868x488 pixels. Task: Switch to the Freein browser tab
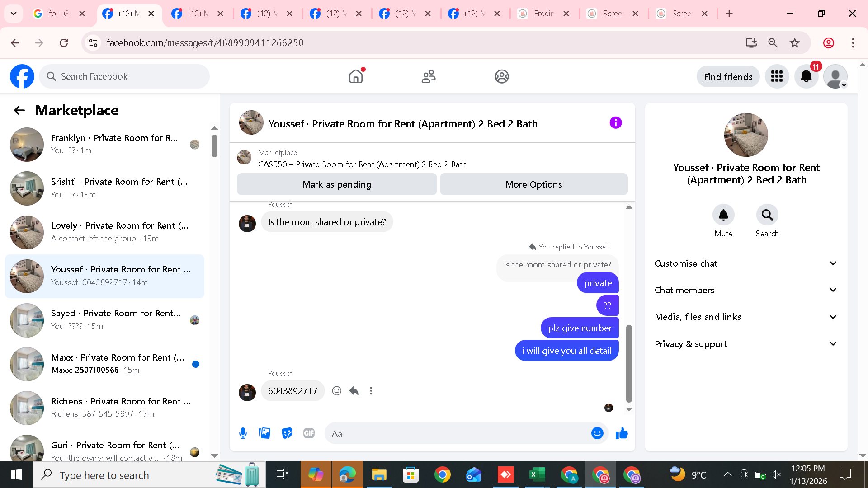pyautogui.click(x=543, y=14)
